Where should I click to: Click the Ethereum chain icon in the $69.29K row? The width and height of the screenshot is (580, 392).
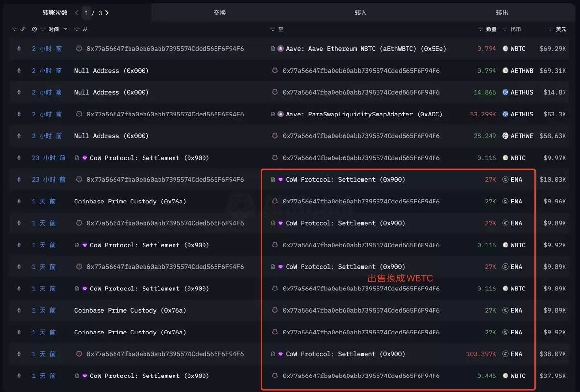19,49
